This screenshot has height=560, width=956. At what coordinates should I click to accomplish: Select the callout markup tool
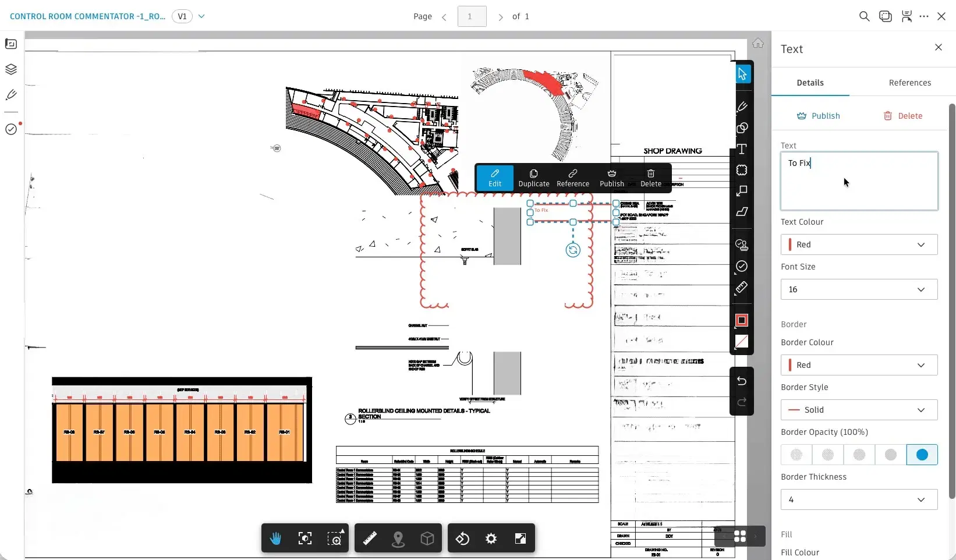742,191
